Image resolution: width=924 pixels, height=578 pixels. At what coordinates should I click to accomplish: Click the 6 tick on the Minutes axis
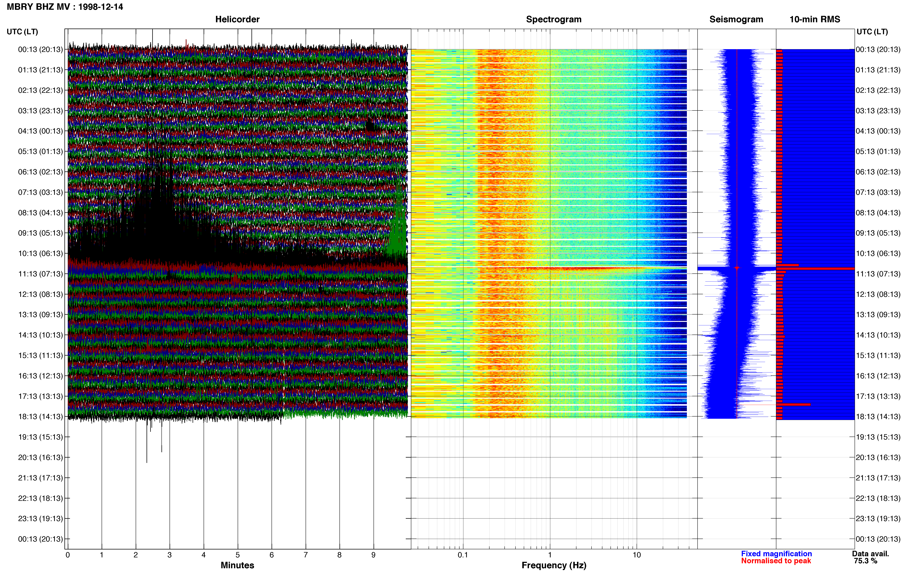[272, 555]
